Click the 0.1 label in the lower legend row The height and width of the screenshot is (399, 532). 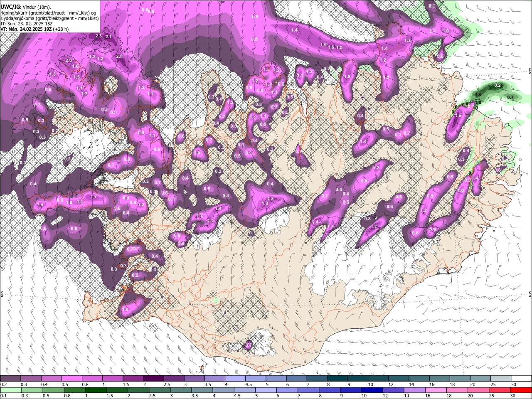coord(4,396)
